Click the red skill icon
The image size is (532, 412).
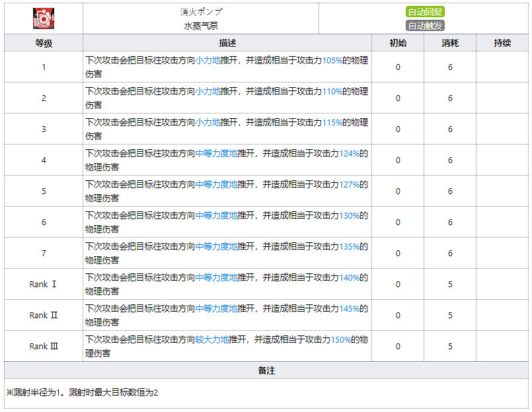44,18
